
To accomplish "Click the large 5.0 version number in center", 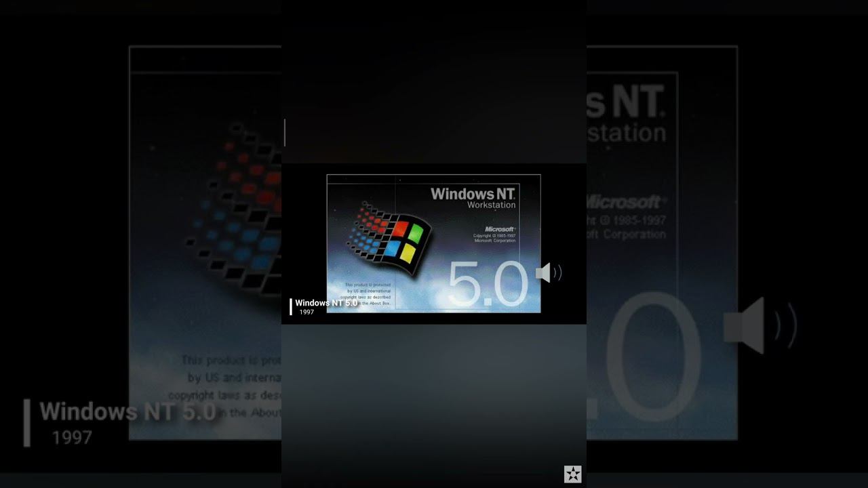I will 487,285.
